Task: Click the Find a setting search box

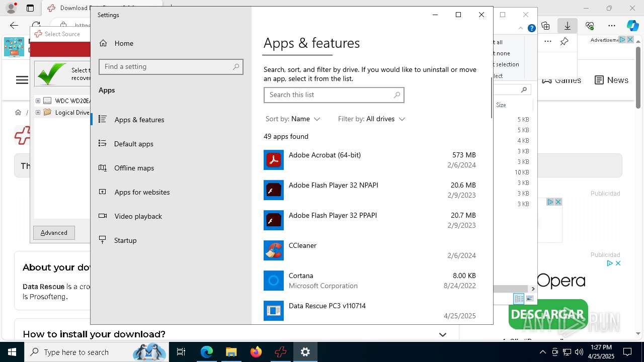Action: [x=171, y=66]
